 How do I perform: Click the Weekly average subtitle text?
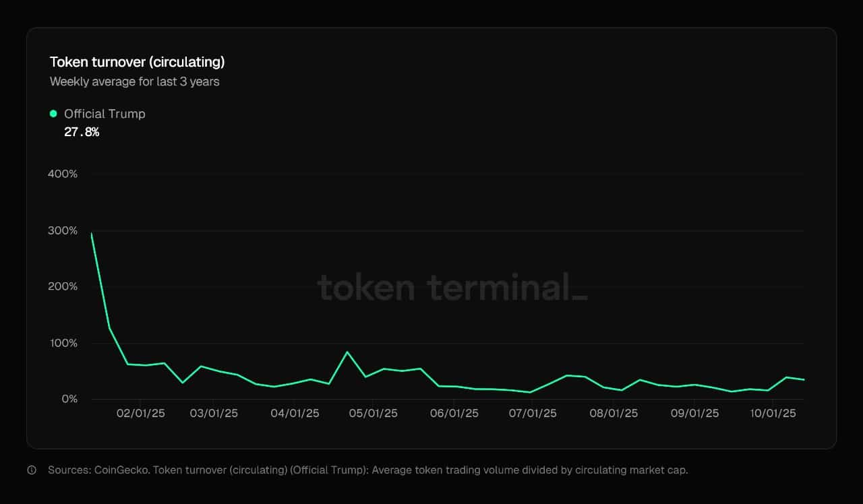134,82
